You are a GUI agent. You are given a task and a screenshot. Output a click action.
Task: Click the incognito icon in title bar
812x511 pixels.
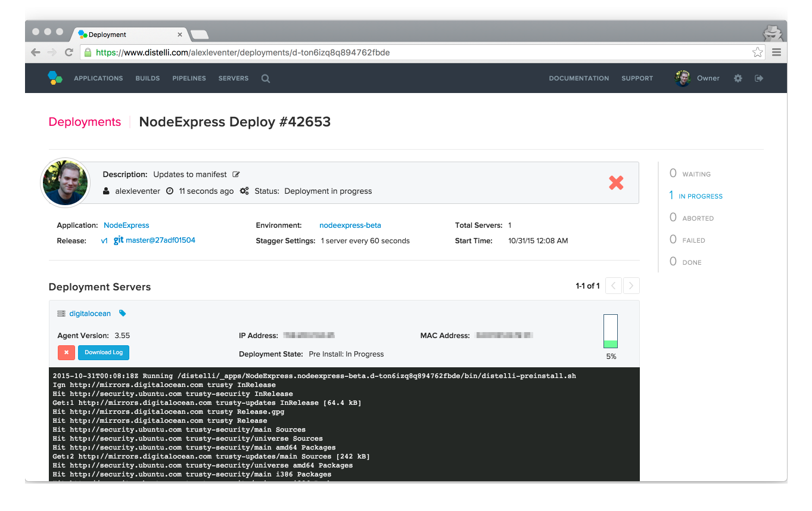[772, 32]
